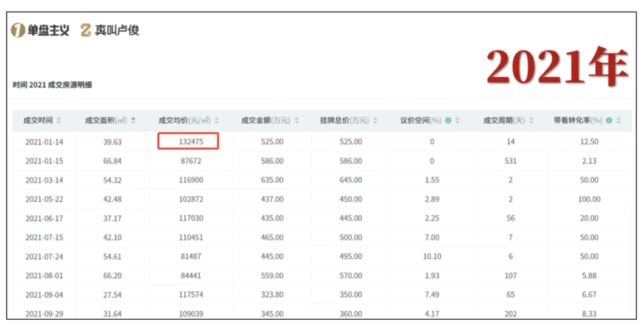This screenshot has height=325, width=644.
Task: Select the 100.00 conversion rate cell
Action: tap(589, 199)
